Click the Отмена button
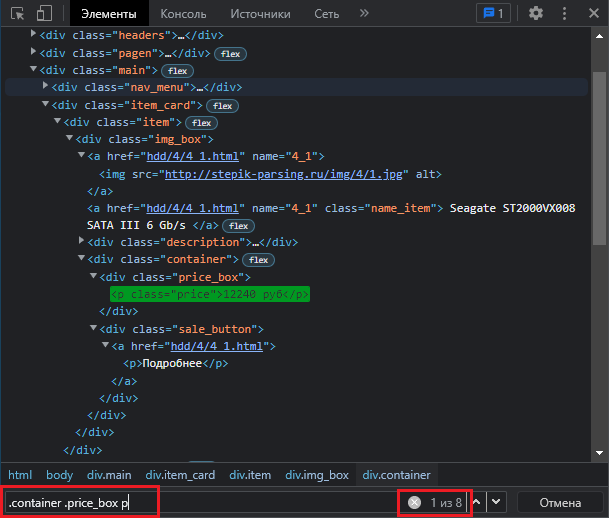The height and width of the screenshot is (518, 609). point(559,502)
